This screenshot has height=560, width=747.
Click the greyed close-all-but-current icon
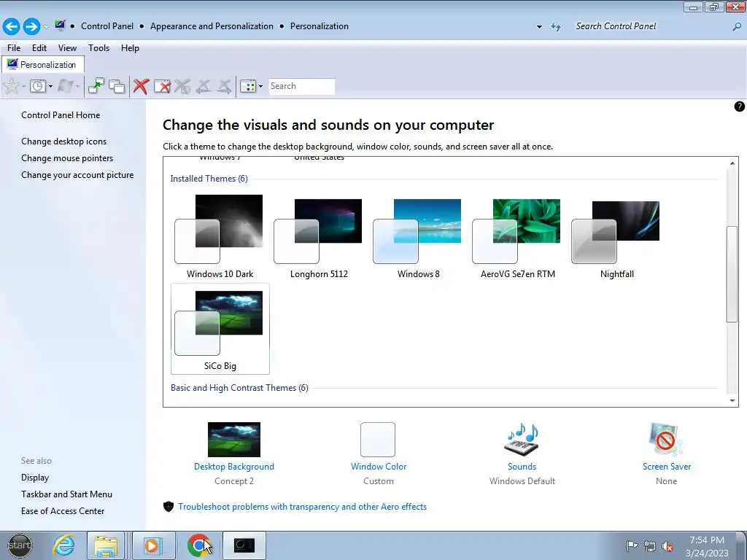pos(182,86)
